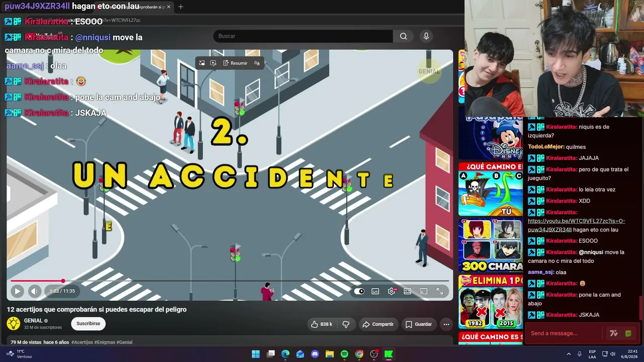Viewport: 644px width, 362px height.
Task: Open the pirate ship recommended video
Action: (x=491, y=190)
